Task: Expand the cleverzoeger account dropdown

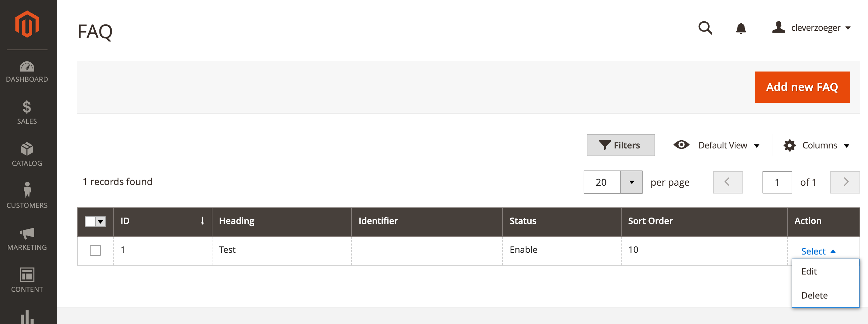Action: [x=811, y=28]
